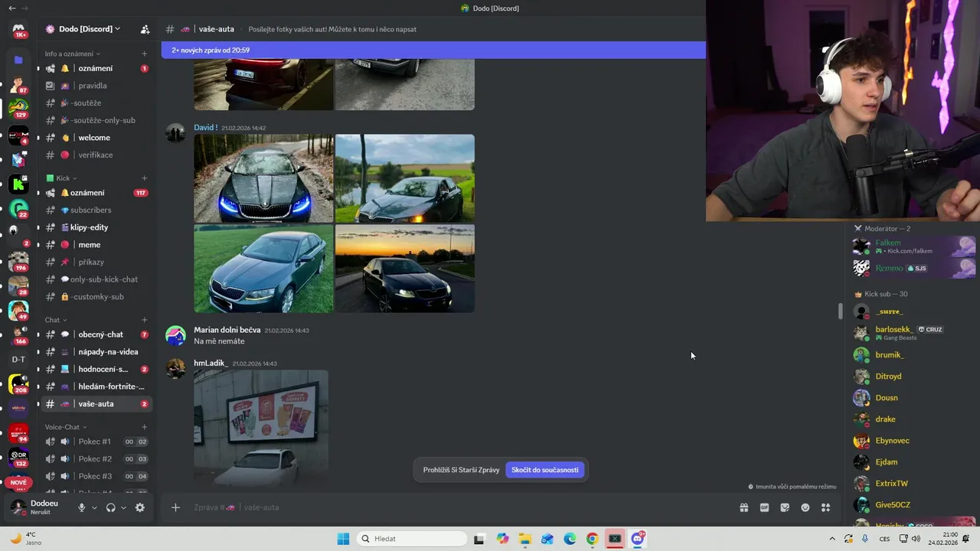Open hmLadik_ username profile
Viewport: 980px width, 551px height.
point(211,364)
